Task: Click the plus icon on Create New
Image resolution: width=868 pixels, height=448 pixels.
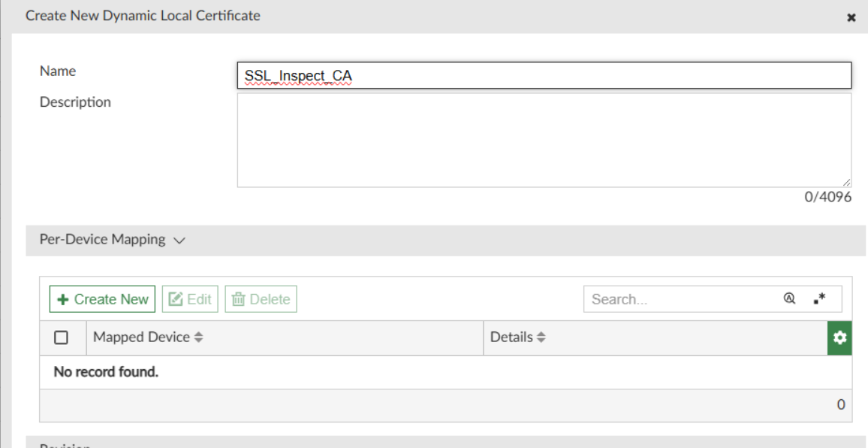Action: 63,299
